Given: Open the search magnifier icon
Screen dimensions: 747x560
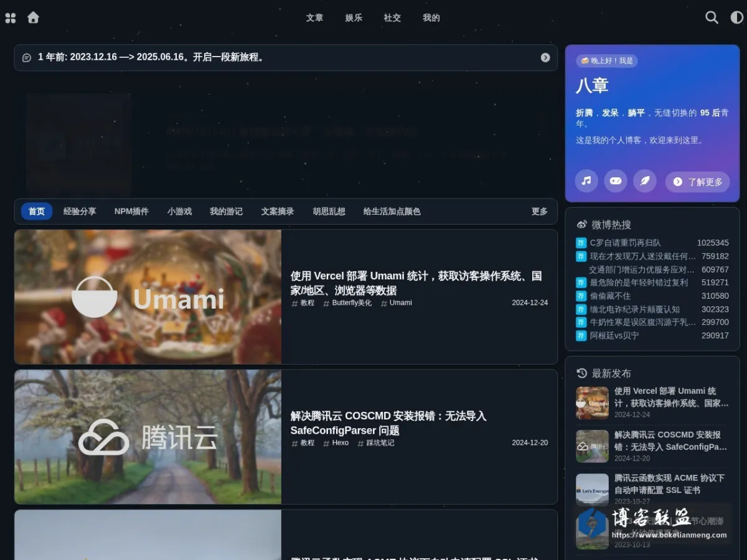Looking at the screenshot, I should 712,17.
